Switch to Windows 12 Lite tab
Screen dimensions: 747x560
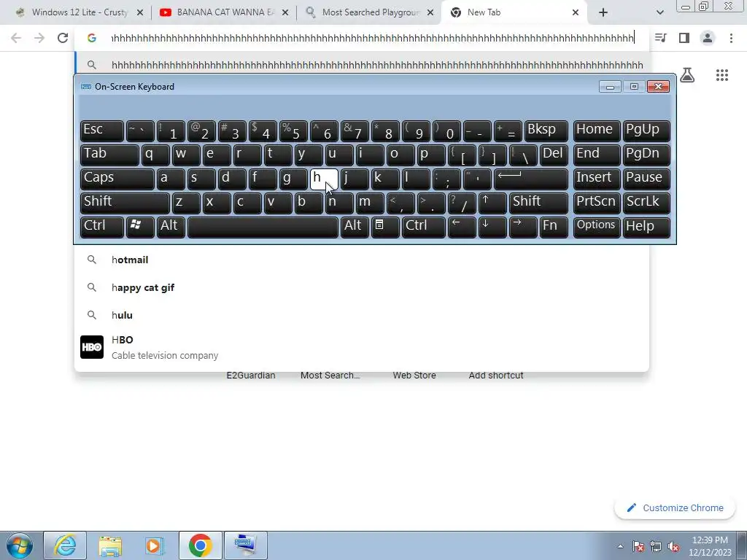tap(79, 12)
